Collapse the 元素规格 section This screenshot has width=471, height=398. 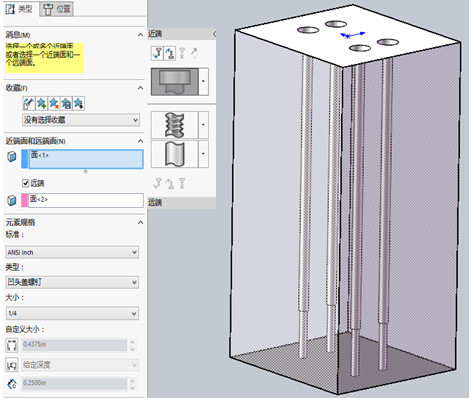pos(140,222)
